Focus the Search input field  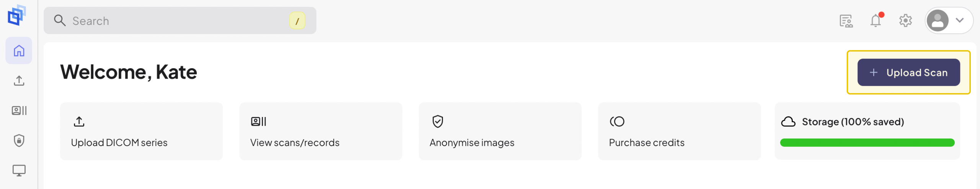[x=180, y=20]
